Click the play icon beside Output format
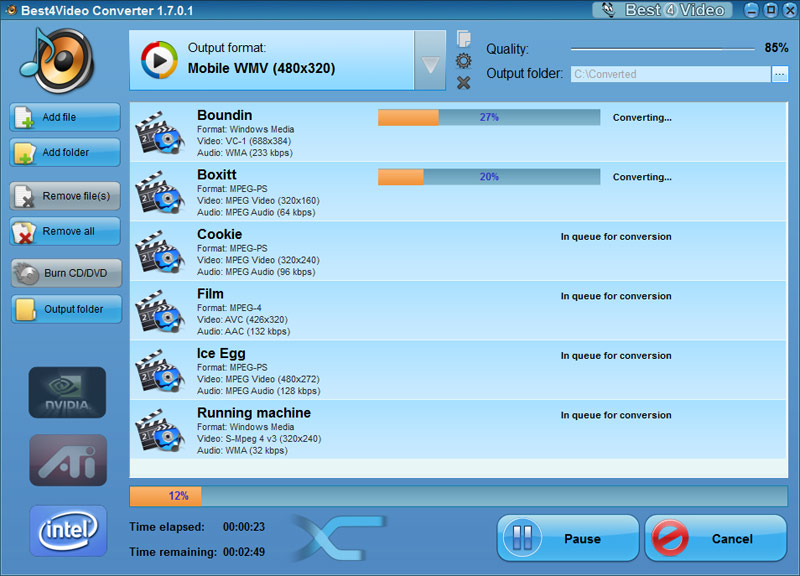This screenshot has width=800, height=576. (159, 60)
